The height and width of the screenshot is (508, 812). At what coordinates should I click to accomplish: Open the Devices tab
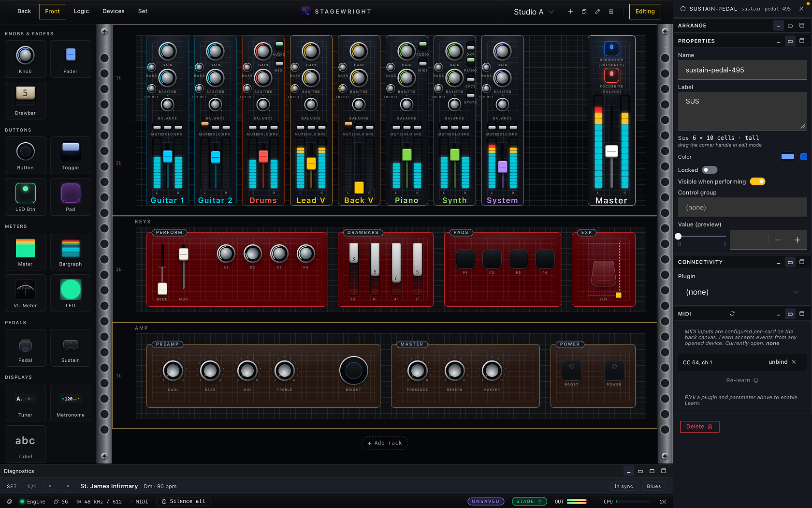tap(113, 11)
